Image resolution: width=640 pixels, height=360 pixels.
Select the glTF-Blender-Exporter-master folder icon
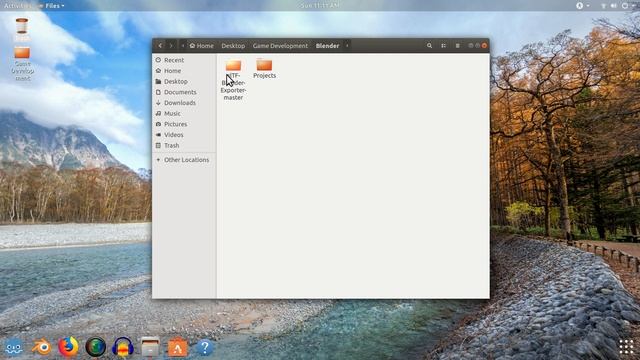(x=233, y=65)
